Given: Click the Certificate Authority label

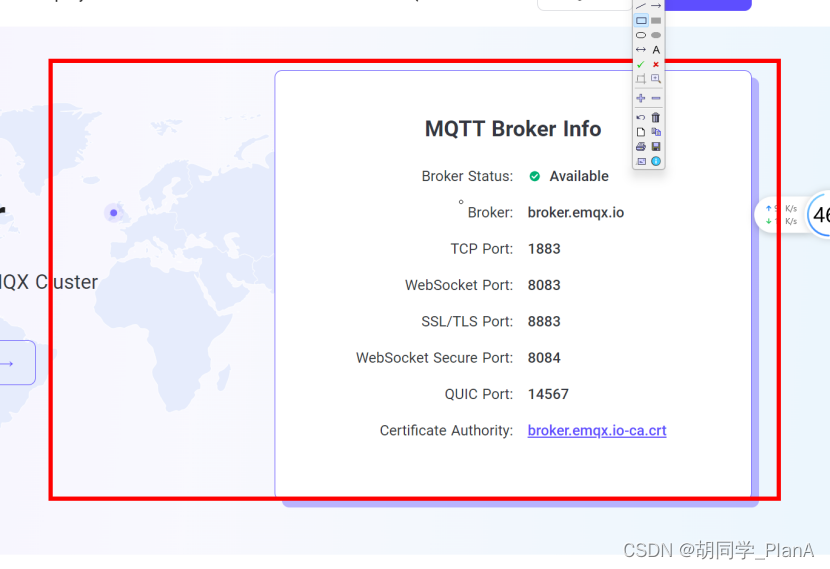Looking at the screenshot, I should pyautogui.click(x=446, y=431).
